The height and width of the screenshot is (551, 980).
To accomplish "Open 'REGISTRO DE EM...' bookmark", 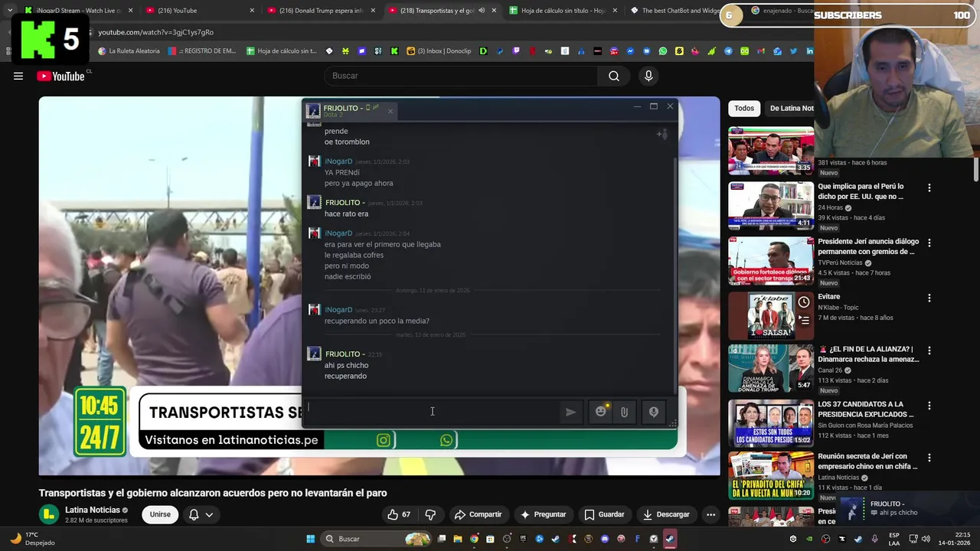I will 202,51.
